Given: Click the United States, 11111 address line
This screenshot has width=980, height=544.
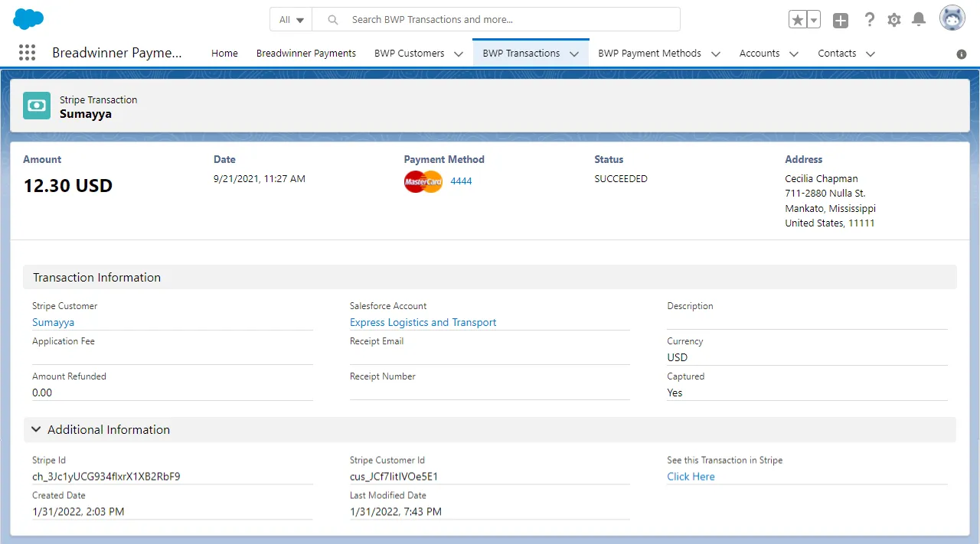Looking at the screenshot, I should (x=830, y=223).
